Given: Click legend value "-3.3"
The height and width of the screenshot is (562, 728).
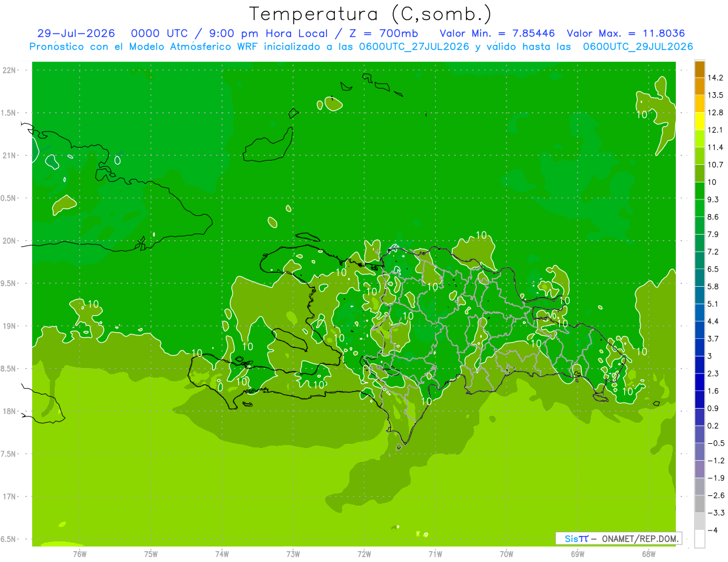Looking at the screenshot, I should (715, 512).
